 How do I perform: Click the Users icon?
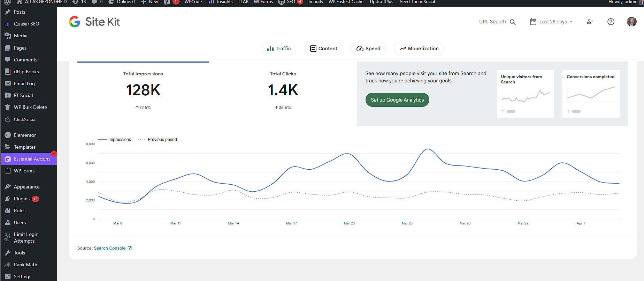(8, 222)
